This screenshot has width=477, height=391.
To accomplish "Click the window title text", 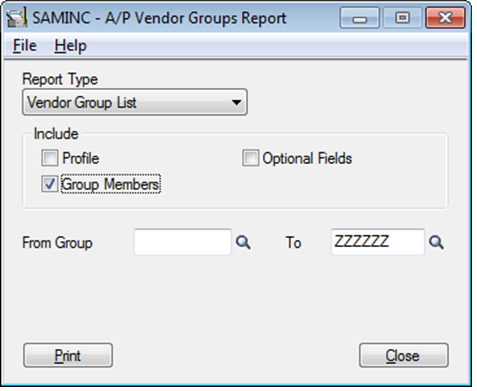I will pos(159,18).
